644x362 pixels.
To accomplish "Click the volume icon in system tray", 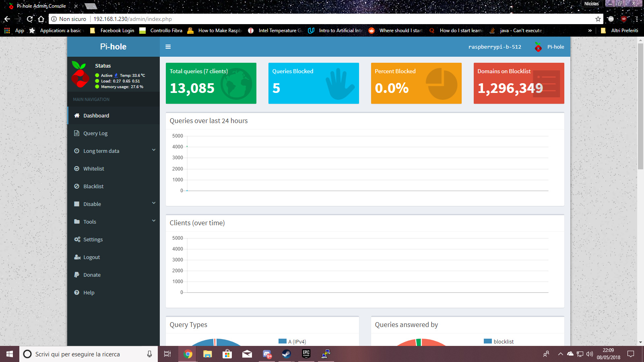I will point(590,354).
